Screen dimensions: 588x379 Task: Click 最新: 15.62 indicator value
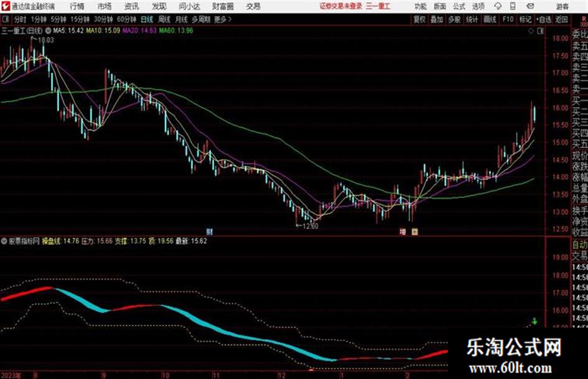point(191,241)
